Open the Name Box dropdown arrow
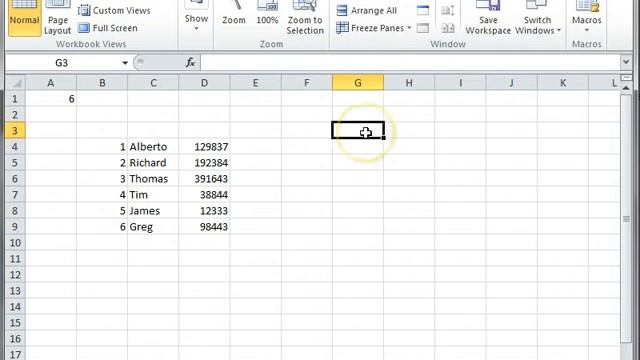This screenshot has width=640, height=360. coord(125,63)
